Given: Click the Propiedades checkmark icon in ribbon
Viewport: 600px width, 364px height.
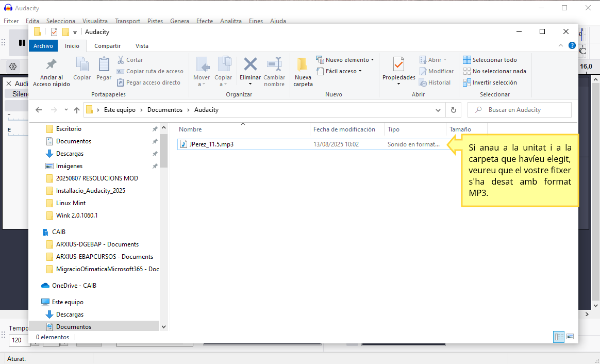Looking at the screenshot, I should click(399, 64).
